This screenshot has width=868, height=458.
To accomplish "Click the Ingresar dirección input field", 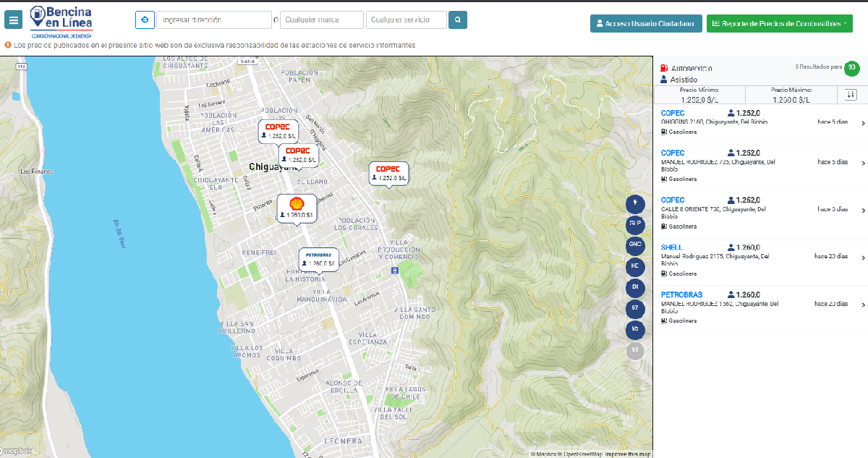I will pyautogui.click(x=213, y=20).
